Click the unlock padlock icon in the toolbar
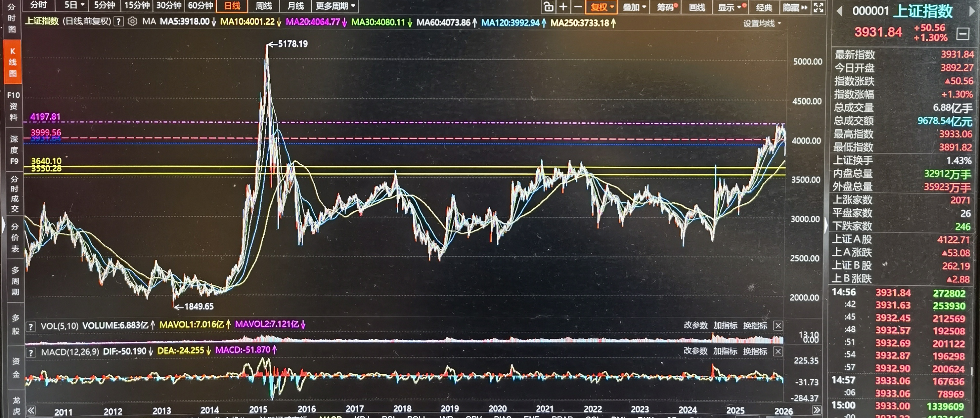The image size is (980, 418). coord(548,7)
